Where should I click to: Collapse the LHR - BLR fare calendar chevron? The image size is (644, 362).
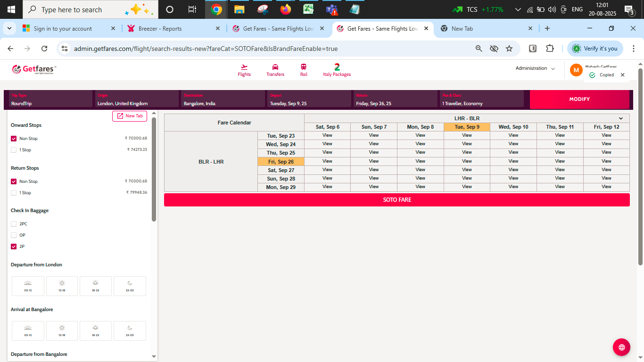[x=621, y=118]
